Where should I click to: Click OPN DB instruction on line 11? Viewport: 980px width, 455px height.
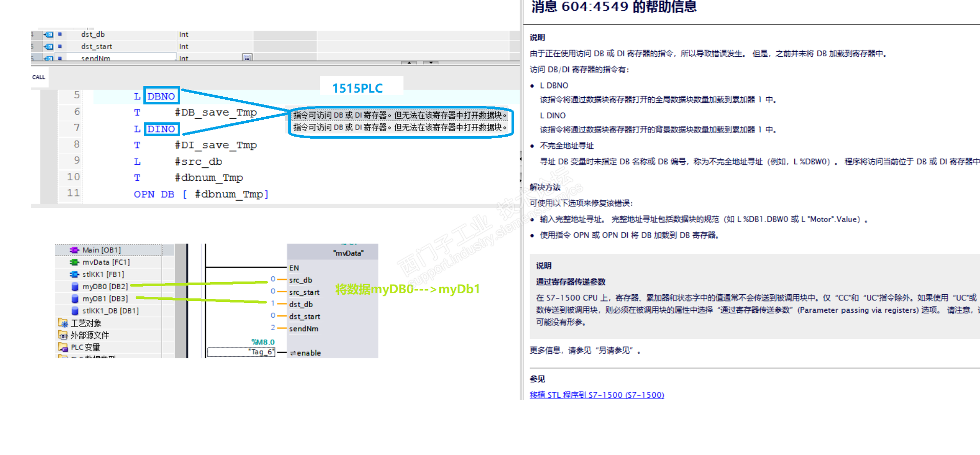[x=154, y=194]
